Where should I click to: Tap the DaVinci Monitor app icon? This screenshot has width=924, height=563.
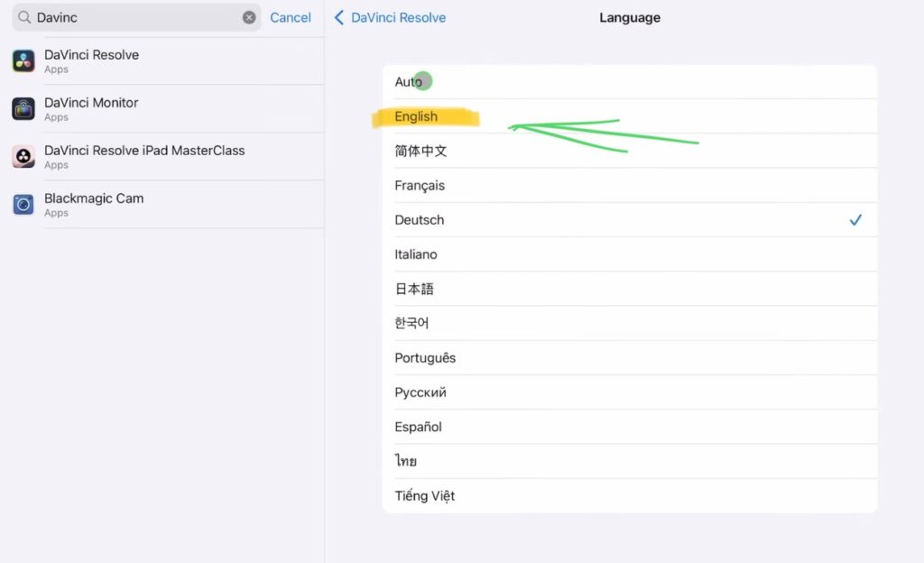coord(23,109)
